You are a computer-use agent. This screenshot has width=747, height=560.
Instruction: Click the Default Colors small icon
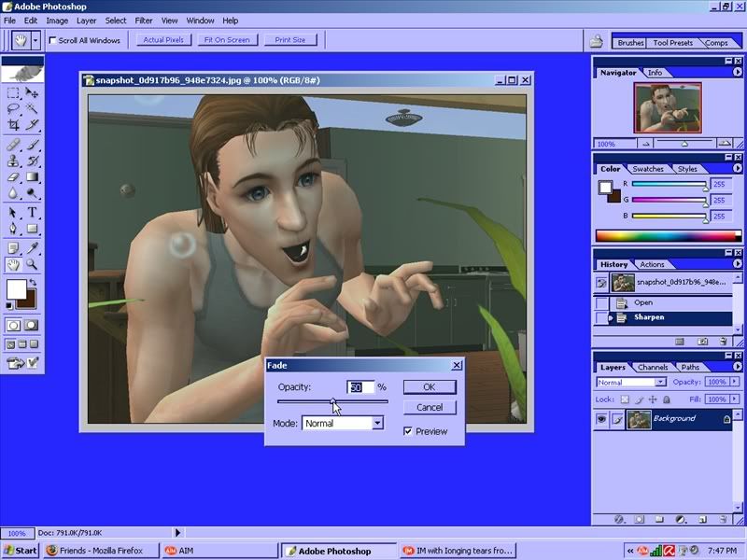tap(9, 306)
